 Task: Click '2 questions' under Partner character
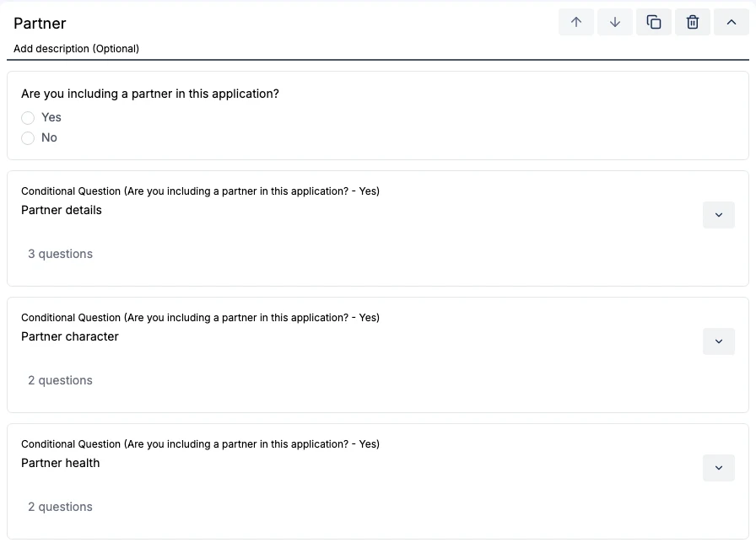60,380
